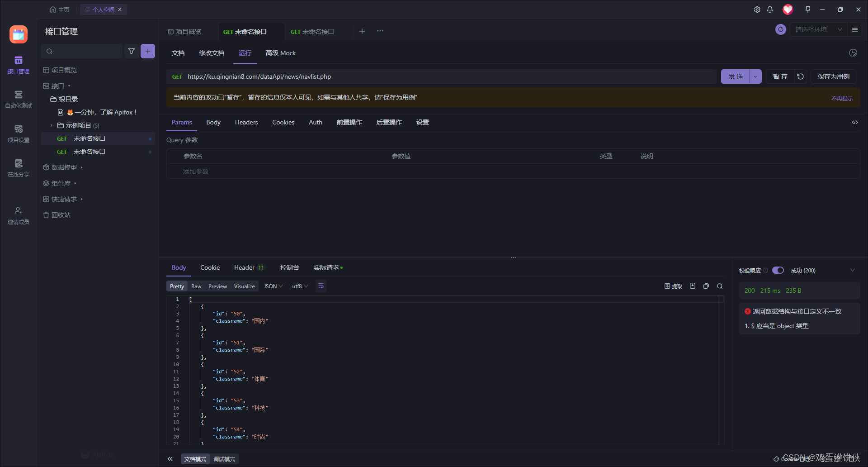Open the 自动化测试 sidebar section
This screenshot has height=467, width=868.
[19, 100]
